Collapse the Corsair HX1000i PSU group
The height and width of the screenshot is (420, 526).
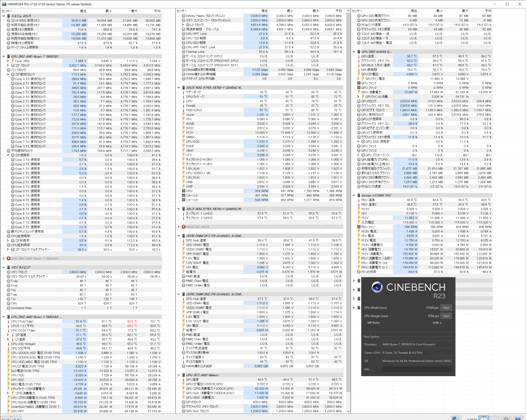[354, 195]
